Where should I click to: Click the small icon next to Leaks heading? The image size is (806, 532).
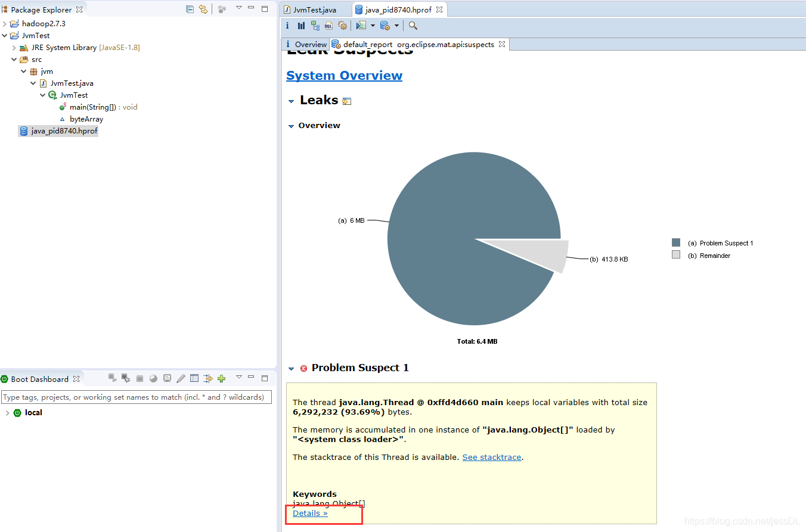click(347, 101)
